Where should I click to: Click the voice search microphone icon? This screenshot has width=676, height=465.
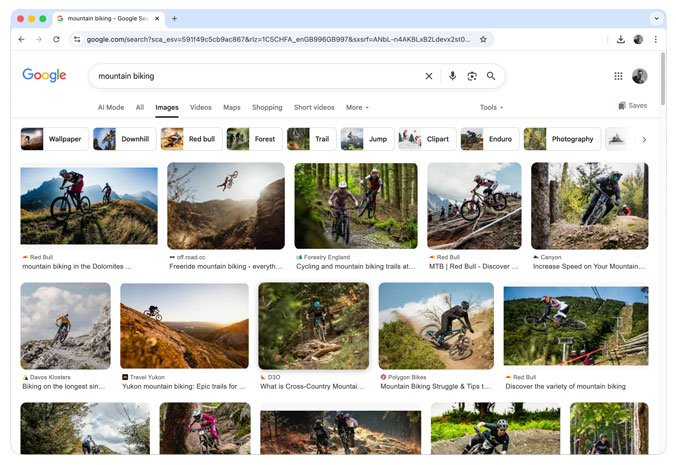point(452,76)
